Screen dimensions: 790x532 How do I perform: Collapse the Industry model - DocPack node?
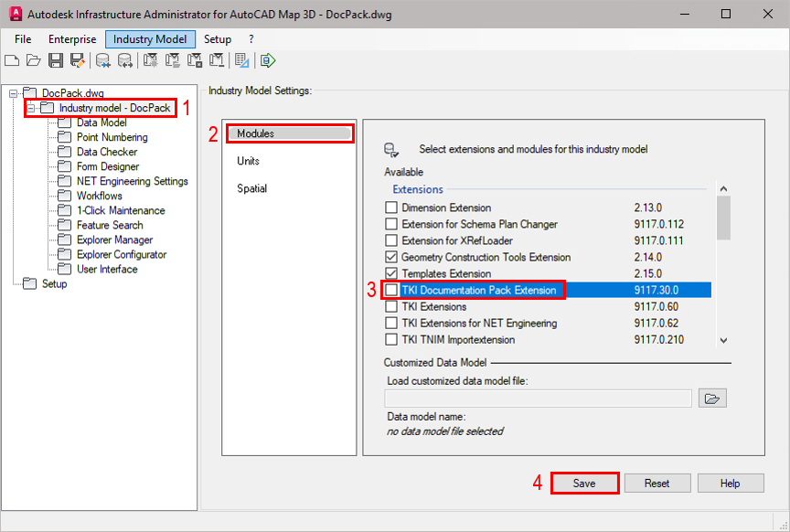point(31,108)
